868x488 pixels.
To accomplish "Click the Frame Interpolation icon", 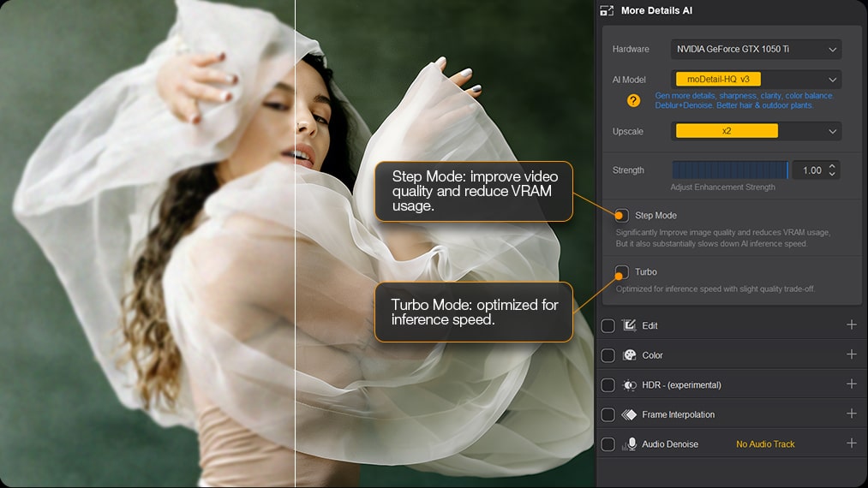I will point(629,414).
